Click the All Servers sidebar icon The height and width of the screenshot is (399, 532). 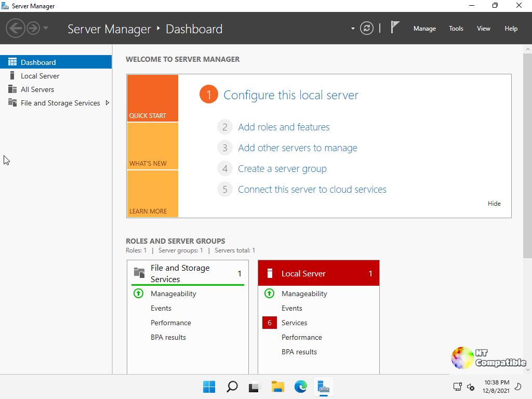point(12,89)
